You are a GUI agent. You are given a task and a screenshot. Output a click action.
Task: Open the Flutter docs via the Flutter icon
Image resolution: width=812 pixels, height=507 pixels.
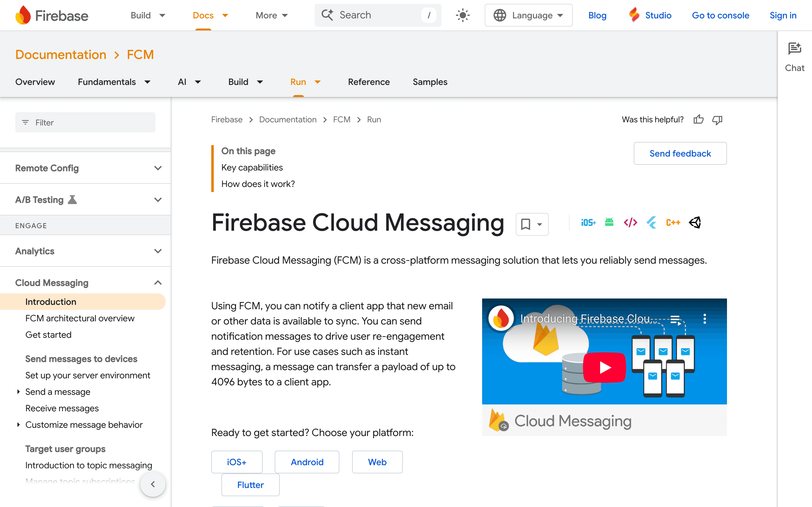click(x=652, y=222)
